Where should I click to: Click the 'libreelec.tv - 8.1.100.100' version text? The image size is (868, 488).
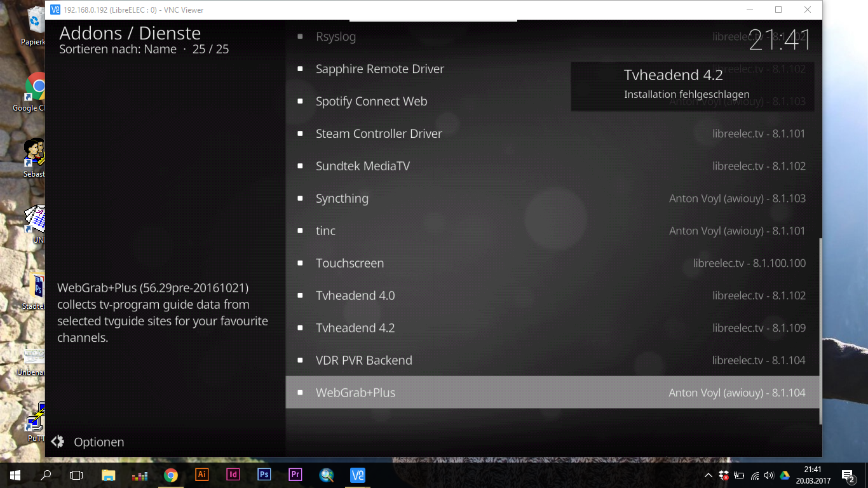pos(749,263)
